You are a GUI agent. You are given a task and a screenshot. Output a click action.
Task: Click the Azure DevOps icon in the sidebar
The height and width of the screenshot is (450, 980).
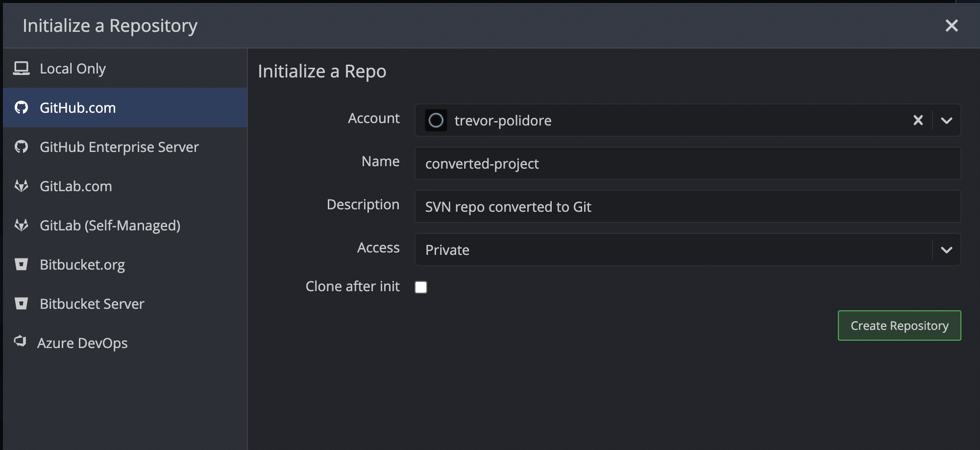22,342
